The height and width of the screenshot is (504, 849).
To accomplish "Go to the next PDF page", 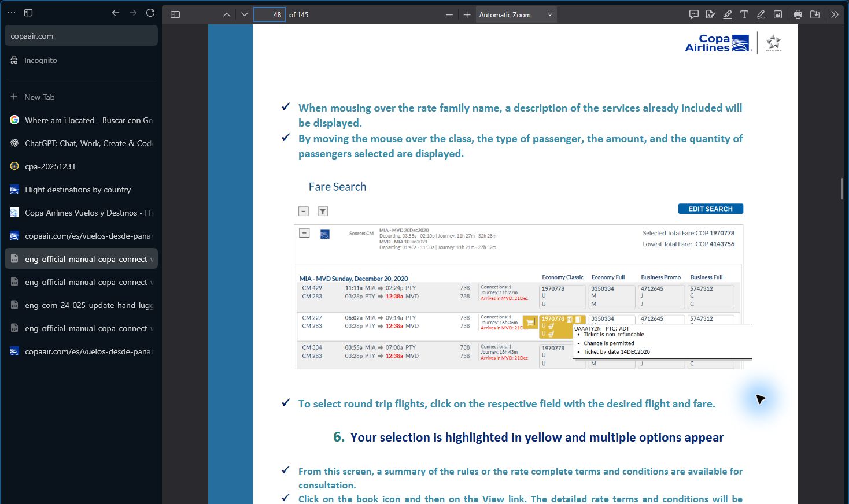I will click(x=245, y=14).
